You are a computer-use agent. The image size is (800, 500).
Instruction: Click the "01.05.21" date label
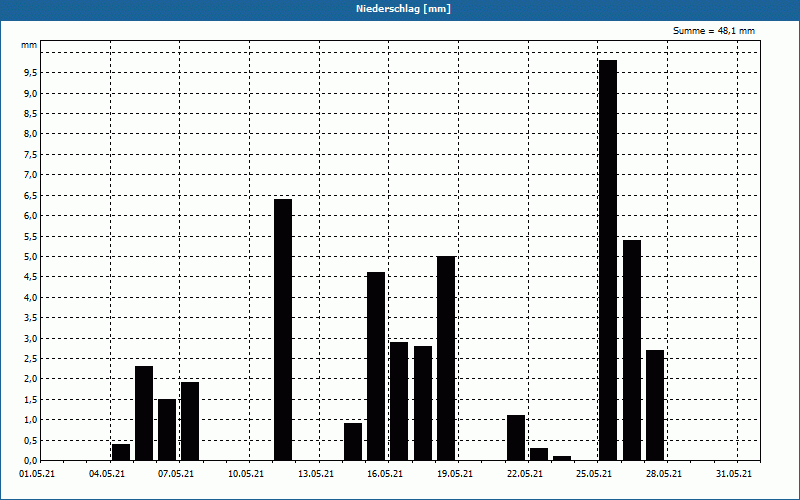point(37,474)
